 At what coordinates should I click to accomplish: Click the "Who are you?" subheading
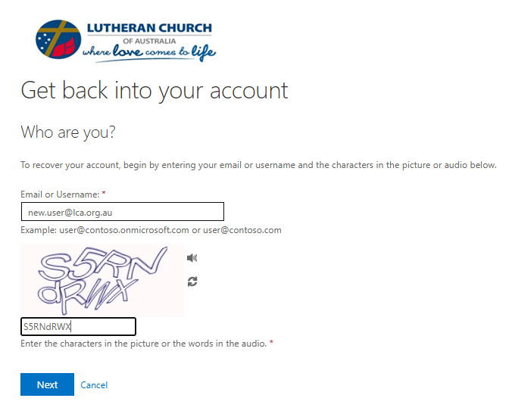click(x=68, y=132)
